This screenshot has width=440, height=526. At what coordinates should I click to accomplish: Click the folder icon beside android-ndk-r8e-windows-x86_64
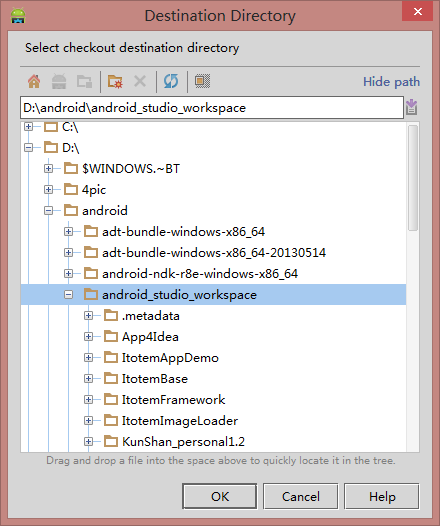click(x=91, y=273)
